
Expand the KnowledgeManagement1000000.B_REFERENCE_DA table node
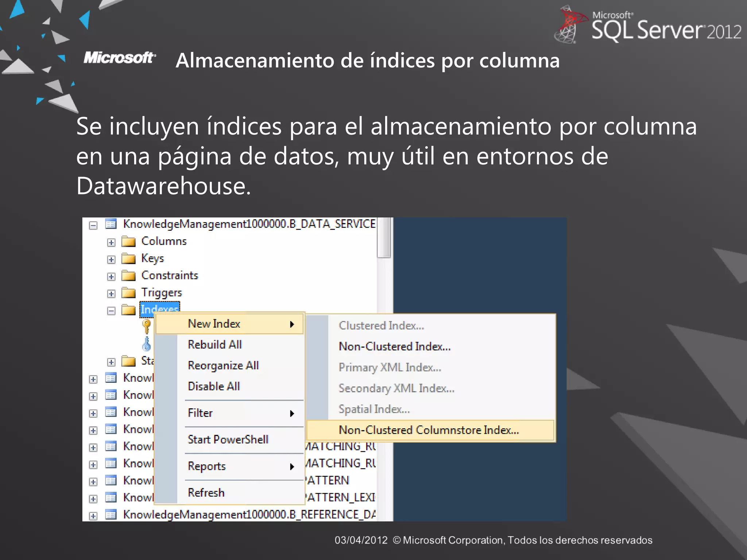[93, 516]
